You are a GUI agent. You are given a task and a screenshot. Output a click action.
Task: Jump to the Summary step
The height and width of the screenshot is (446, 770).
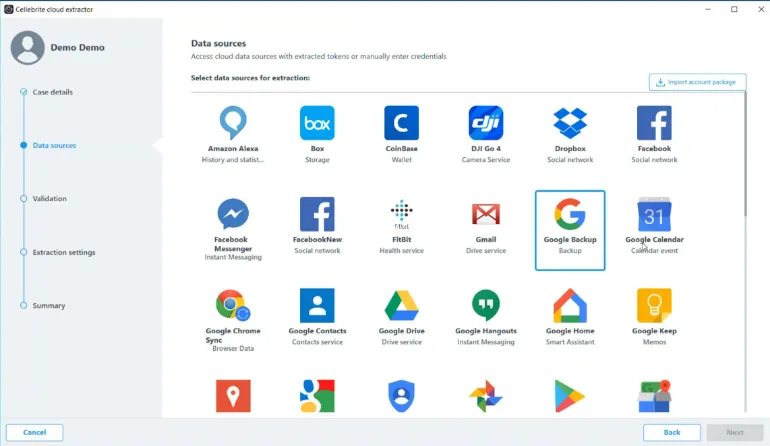(49, 306)
